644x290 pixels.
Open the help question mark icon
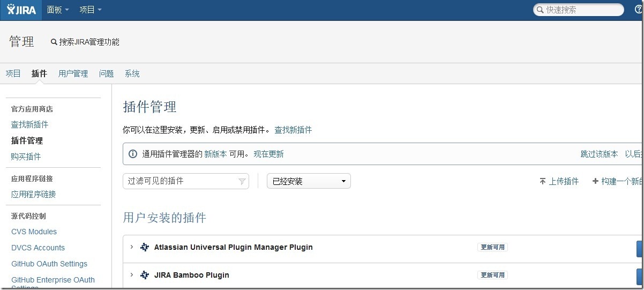pos(638,10)
